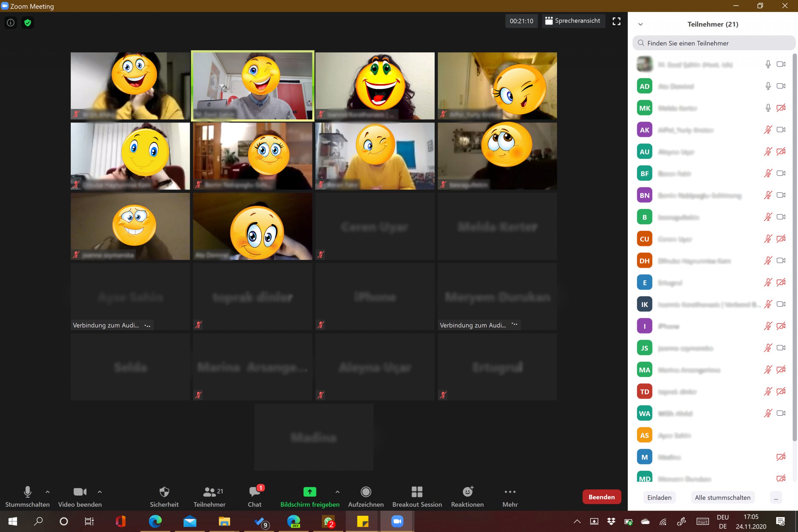
Task: Collapse the Teilnehmer panel chevron
Action: click(x=640, y=24)
